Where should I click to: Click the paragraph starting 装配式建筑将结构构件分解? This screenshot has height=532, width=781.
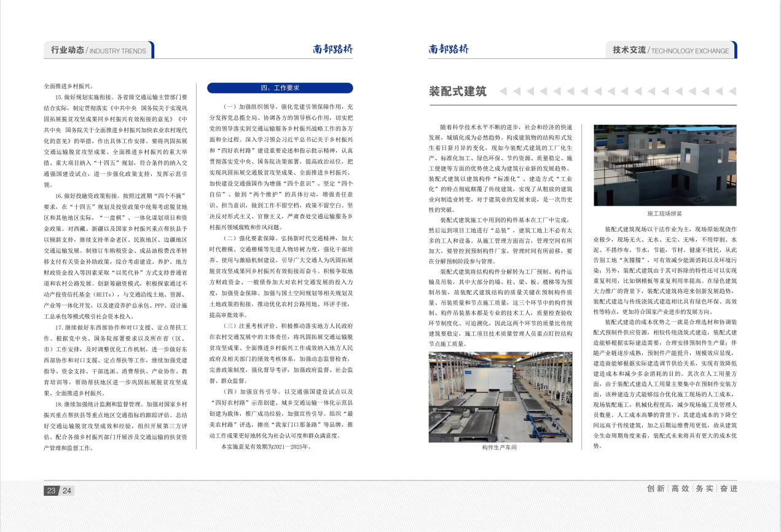point(501,308)
